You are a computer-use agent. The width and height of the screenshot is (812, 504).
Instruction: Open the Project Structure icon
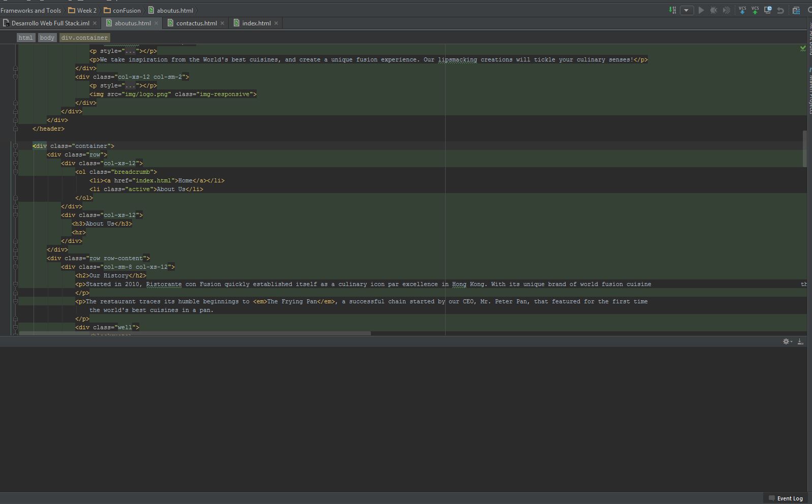[x=796, y=10]
